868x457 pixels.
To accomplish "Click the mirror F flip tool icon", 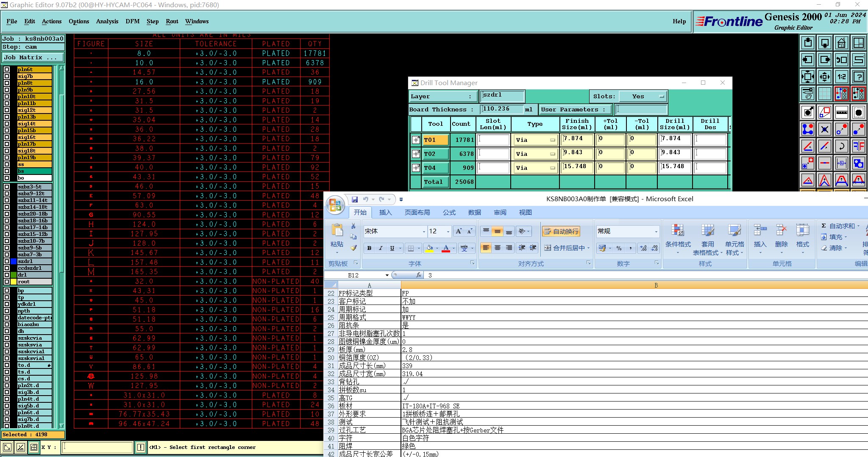I will [858, 146].
